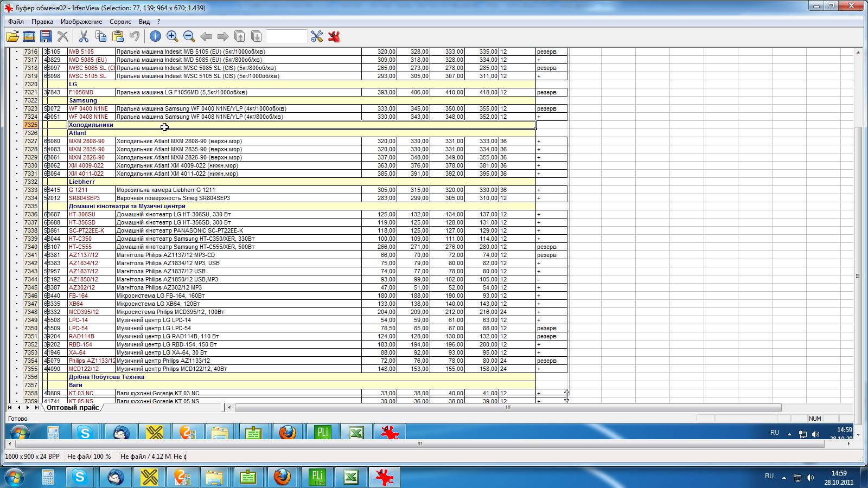Click the IrfanView horizontal scrollbar above the status bar

click(x=419, y=444)
